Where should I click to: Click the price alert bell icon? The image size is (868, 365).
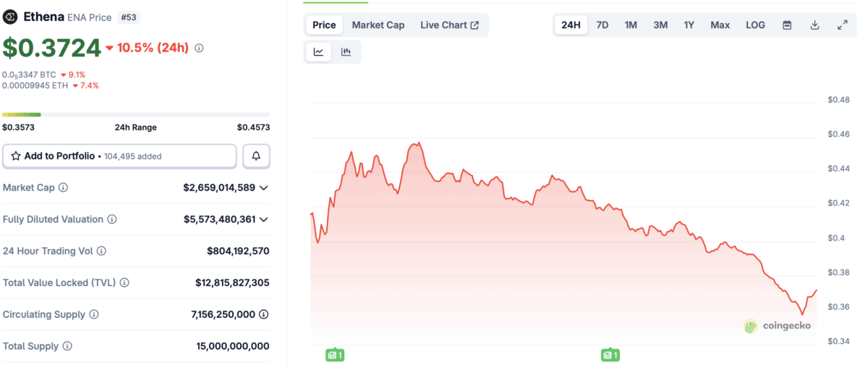click(x=256, y=156)
